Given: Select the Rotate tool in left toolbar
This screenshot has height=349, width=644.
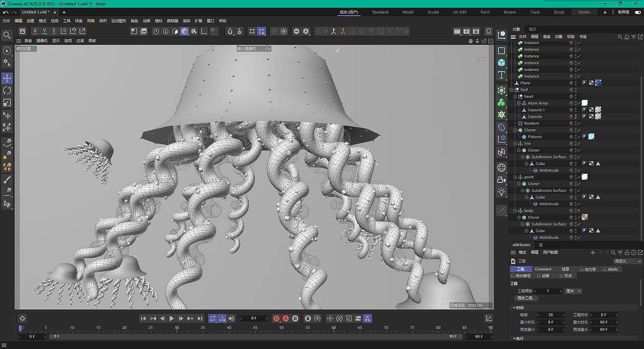Looking at the screenshot, I should pyautogui.click(x=7, y=90).
